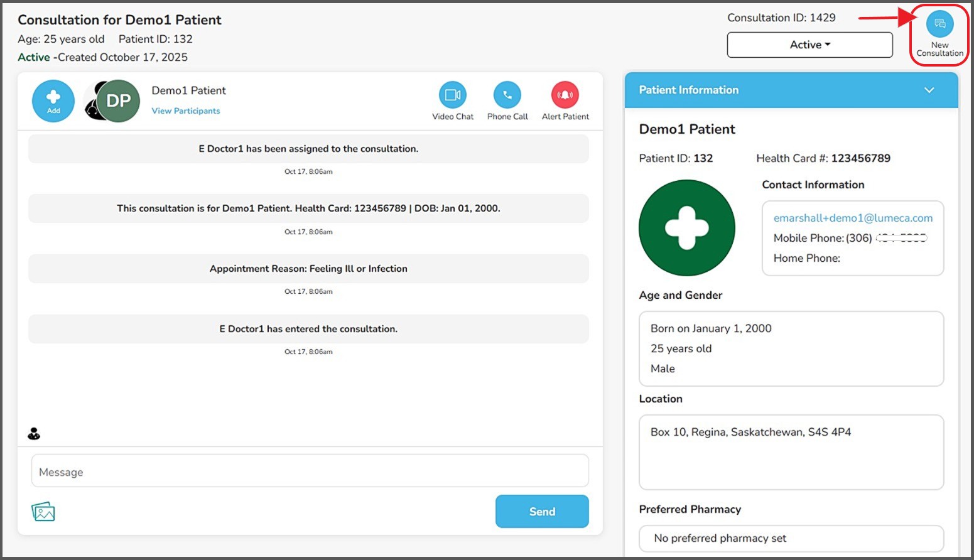Click the green patient profile picture
974x560 pixels.
point(686,228)
